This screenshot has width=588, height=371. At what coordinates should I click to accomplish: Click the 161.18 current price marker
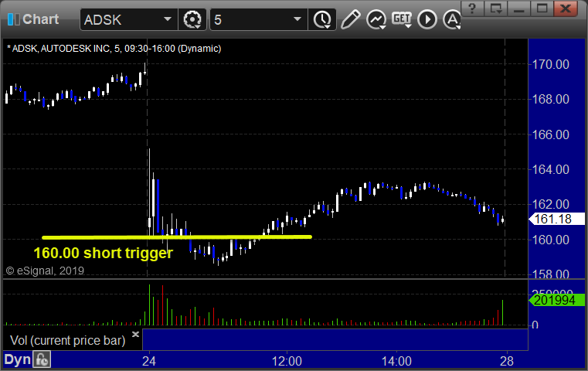coord(556,219)
